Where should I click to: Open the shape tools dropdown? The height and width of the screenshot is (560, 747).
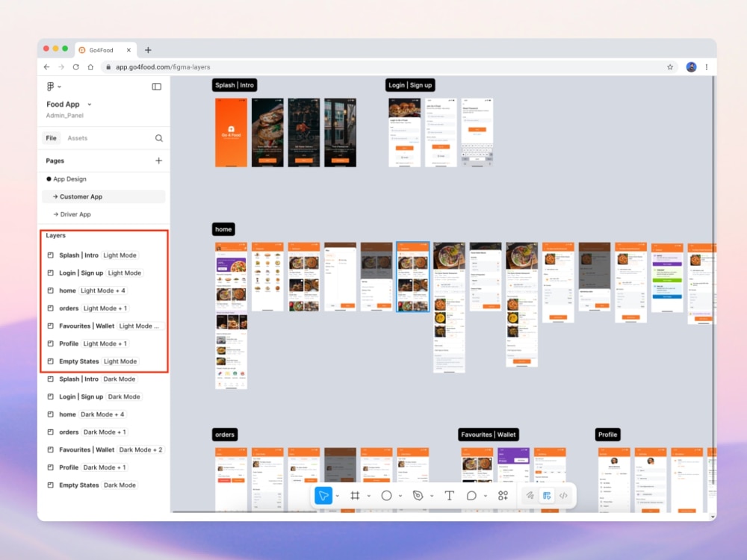click(400, 497)
